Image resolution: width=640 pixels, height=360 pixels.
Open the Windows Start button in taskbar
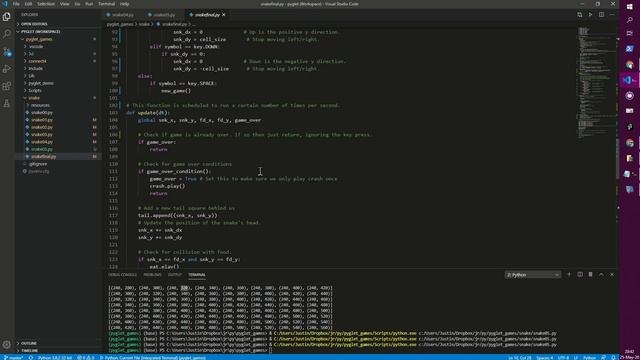click(629, 6)
